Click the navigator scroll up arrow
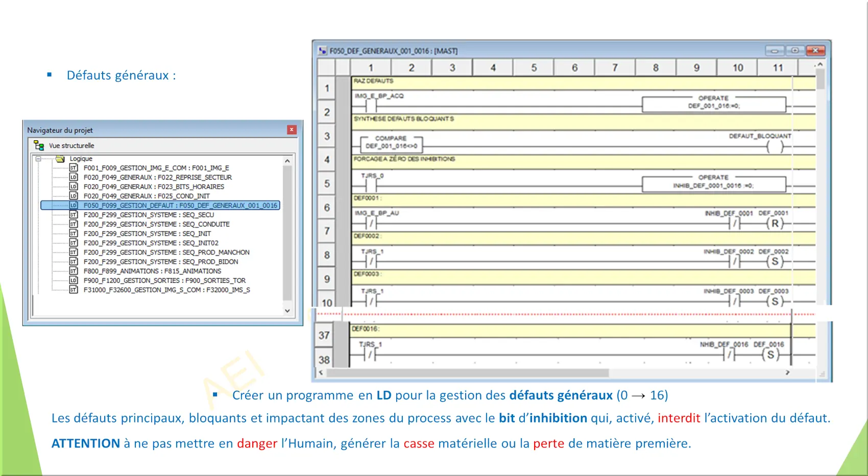Viewport: 868px width, 476px height. (x=287, y=161)
